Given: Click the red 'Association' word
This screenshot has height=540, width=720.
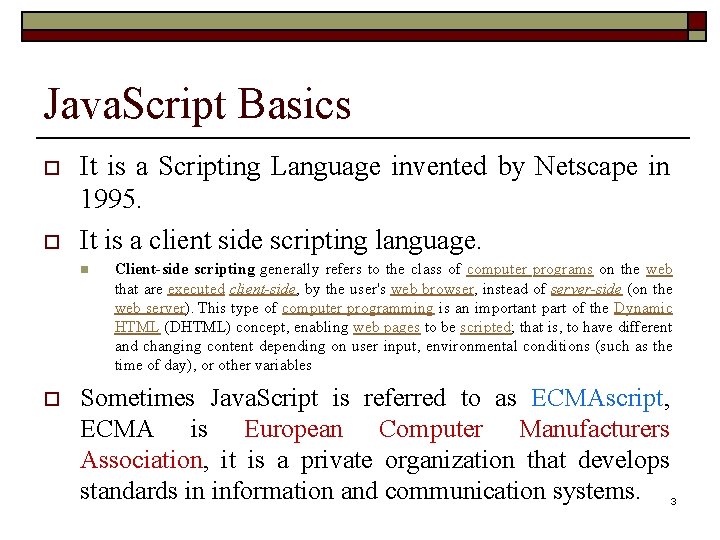Looking at the screenshot, I should point(141,460).
